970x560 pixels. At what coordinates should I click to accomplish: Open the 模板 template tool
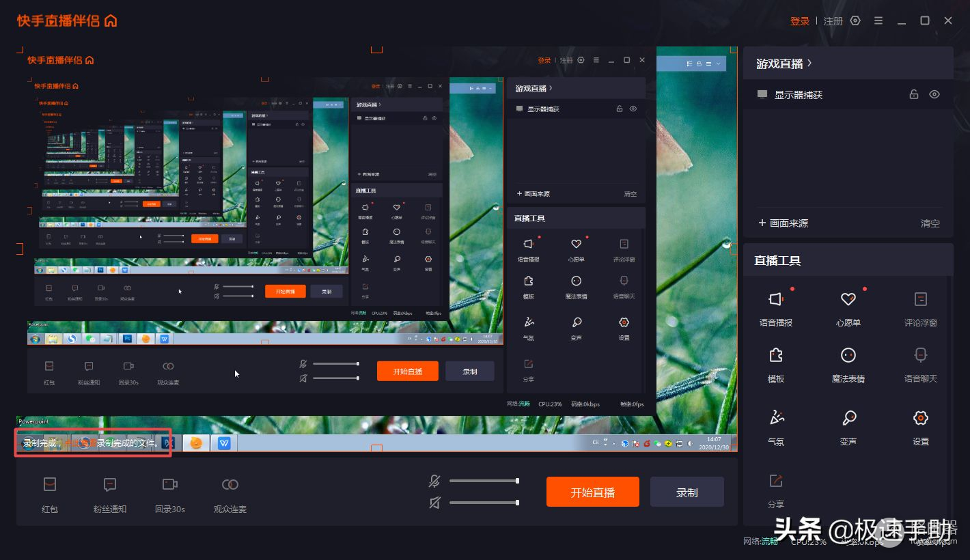pos(776,365)
